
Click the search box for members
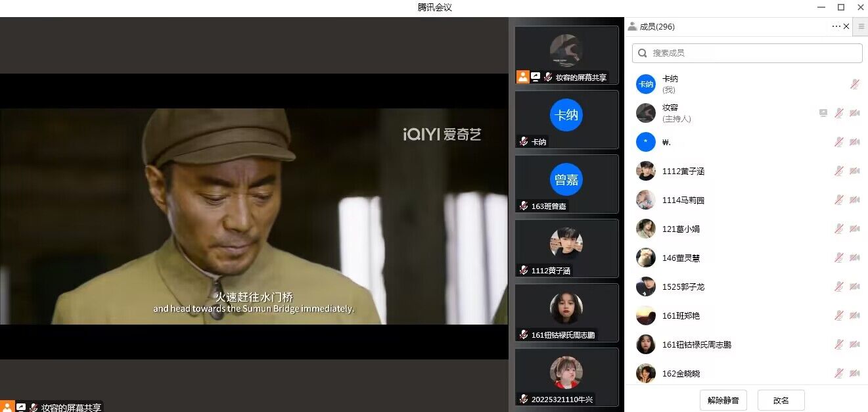(747, 53)
